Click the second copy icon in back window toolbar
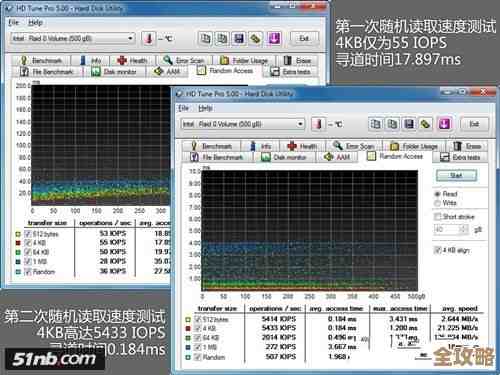 (x=222, y=39)
